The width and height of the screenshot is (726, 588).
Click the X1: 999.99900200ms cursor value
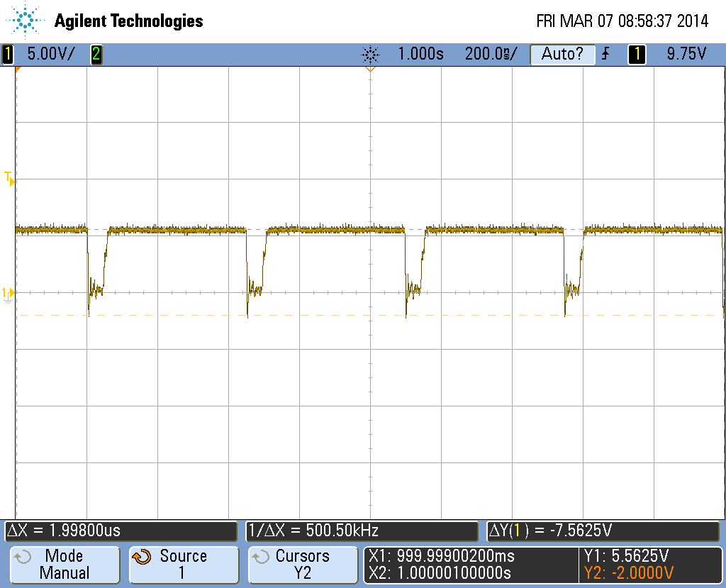(442, 555)
